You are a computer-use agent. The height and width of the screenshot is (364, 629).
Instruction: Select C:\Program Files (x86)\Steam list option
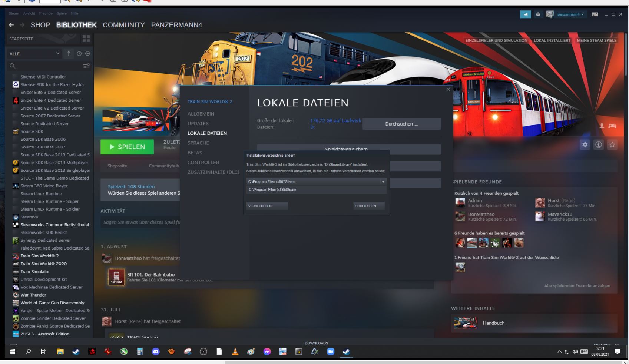(316, 190)
